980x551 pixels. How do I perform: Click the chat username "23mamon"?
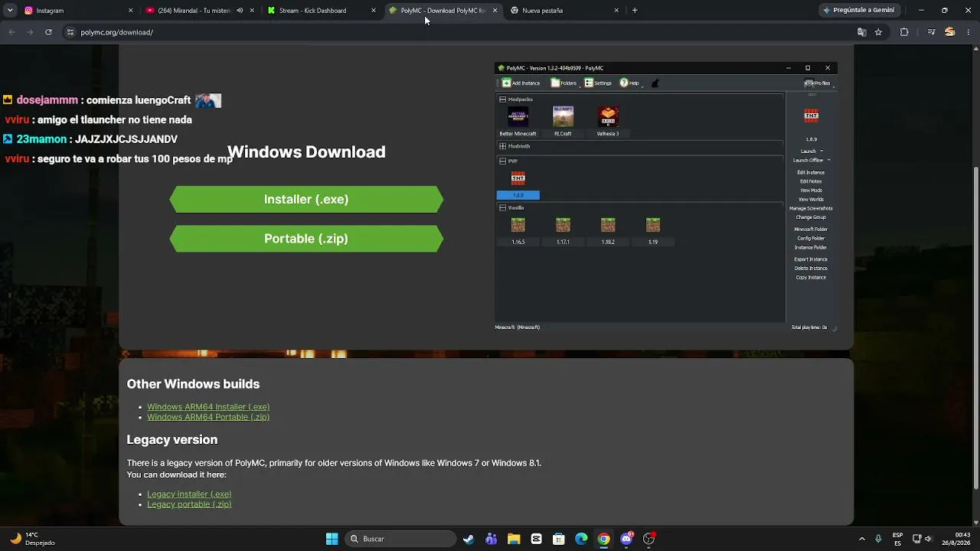[x=41, y=139]
